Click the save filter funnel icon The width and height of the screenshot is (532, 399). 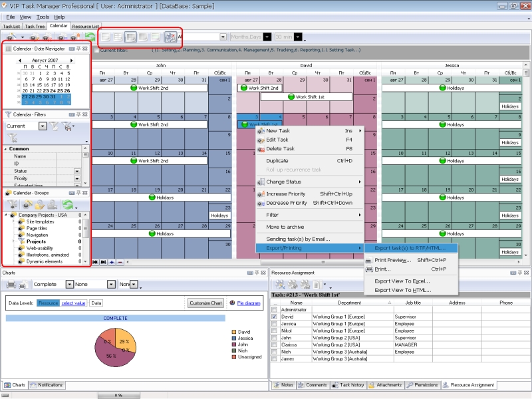[67, 126]
